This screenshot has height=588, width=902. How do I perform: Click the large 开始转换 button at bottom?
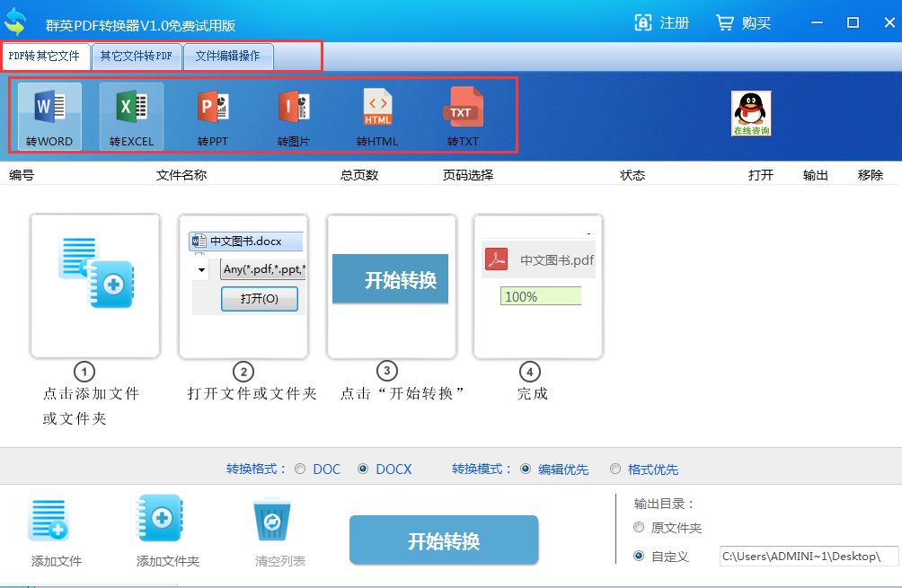point(444,540)
